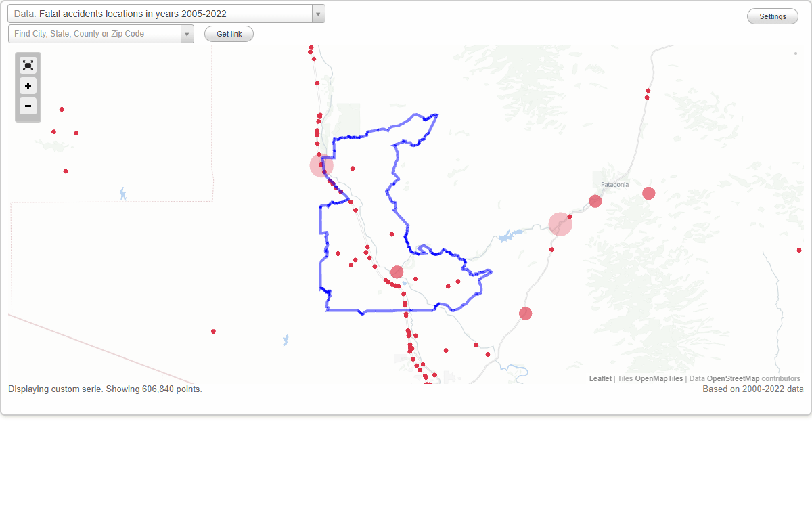Click the fullscreen map expand icon
The image size is (812, 522).
click(x=28, y=65)
